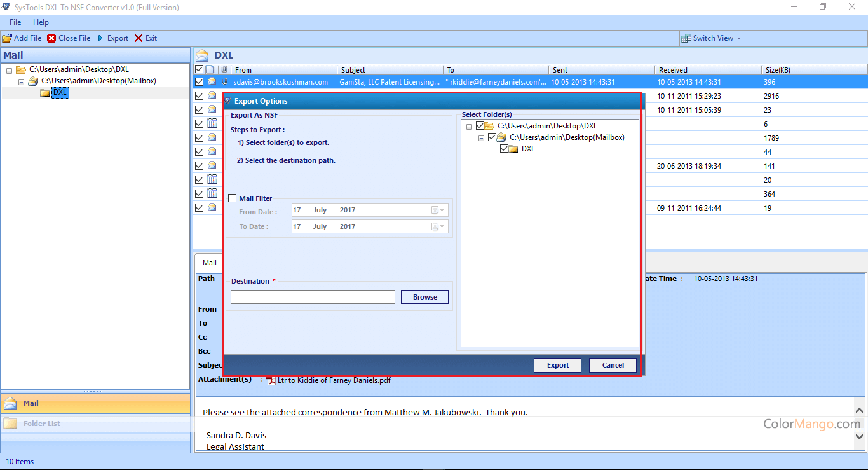Click the Add File folder icon
The height and width of the screenshot is (470, 868).
click(x=7, y=38)
